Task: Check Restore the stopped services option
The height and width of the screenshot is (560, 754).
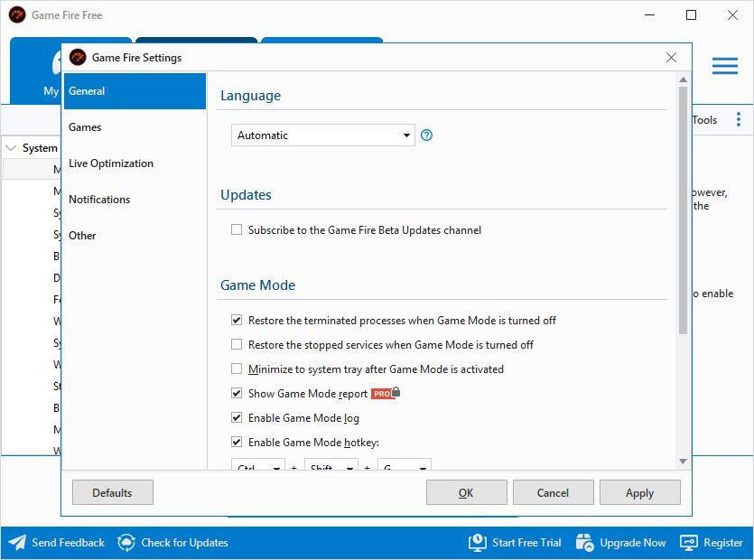Action: pyautogui.click(x=237, y=344)
